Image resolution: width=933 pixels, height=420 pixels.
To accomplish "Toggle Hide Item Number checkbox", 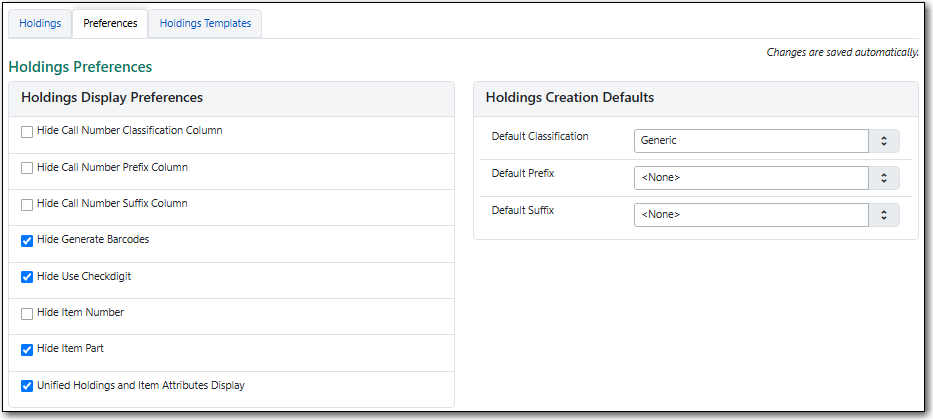I will click(27, 314).
